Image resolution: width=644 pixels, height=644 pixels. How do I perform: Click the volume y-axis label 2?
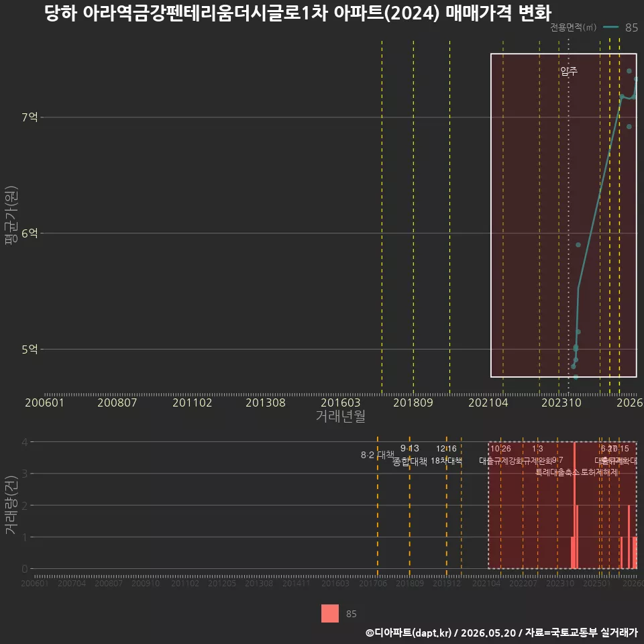pyautogui.click(x=25, y=505)
